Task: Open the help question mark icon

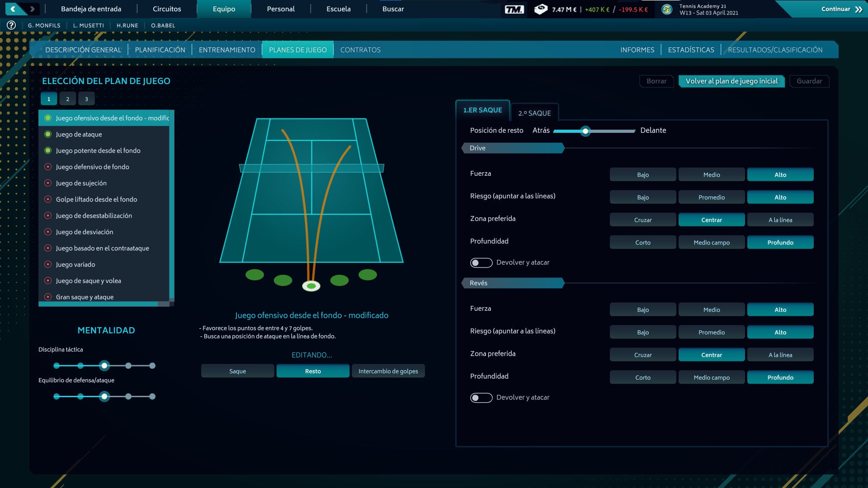Action: pos(11,25)
